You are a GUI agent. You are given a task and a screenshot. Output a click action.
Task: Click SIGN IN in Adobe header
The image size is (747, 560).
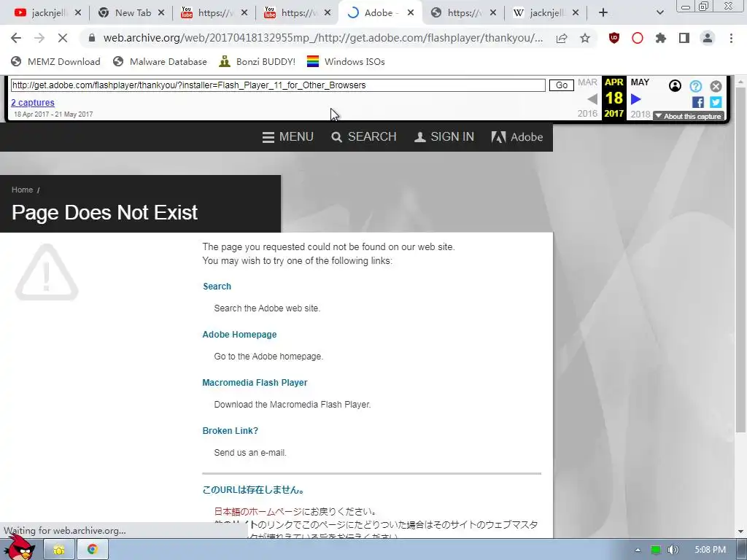[444, 137]
